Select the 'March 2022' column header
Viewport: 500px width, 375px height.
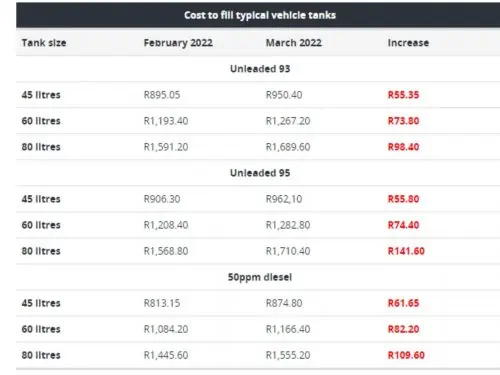pos(294,43)
